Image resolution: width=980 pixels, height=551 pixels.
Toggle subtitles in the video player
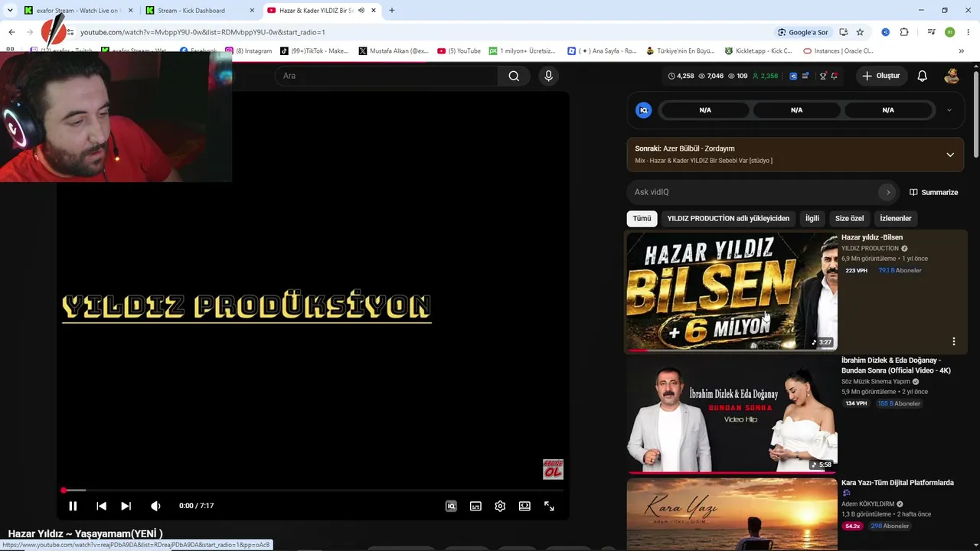pos(475,506)
